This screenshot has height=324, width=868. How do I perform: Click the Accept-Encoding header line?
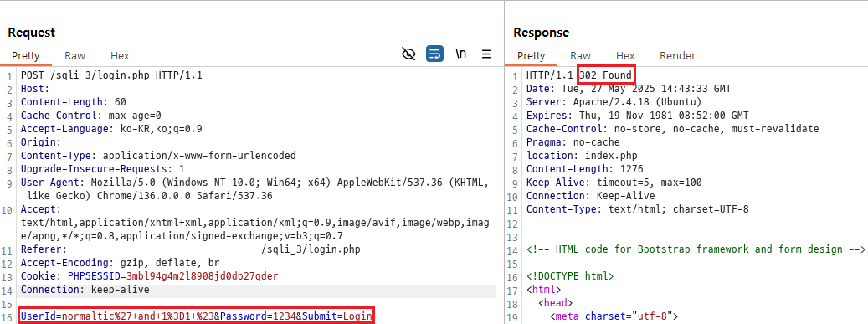(121, 263)
